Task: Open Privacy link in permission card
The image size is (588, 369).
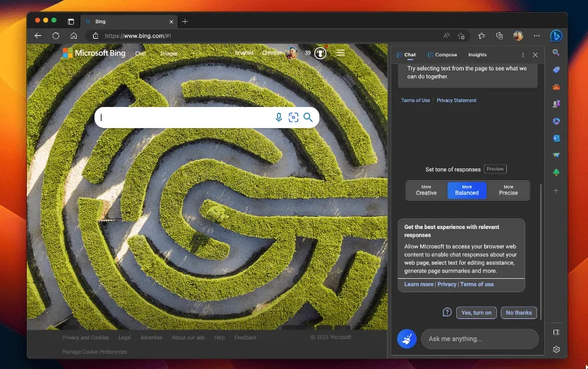Action: click(x=446, y=284)
